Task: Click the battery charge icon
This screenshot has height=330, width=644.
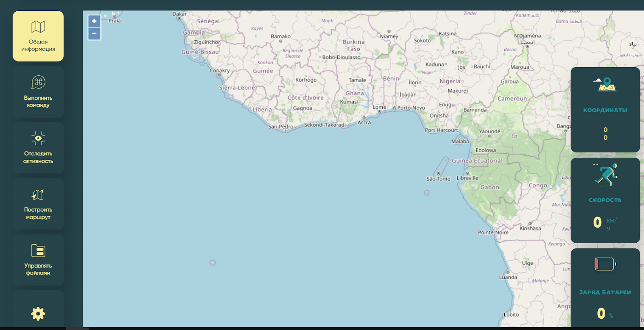Action: pyautogui.click(x=605, y=264)
